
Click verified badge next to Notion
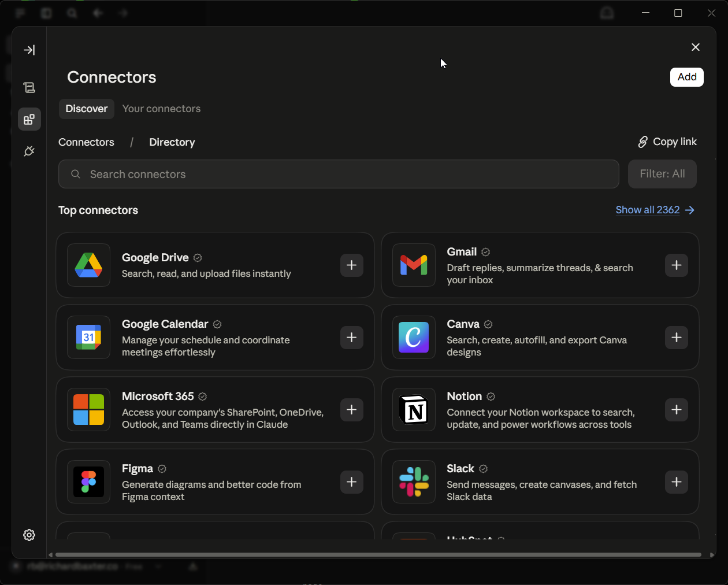coord(491,397)
